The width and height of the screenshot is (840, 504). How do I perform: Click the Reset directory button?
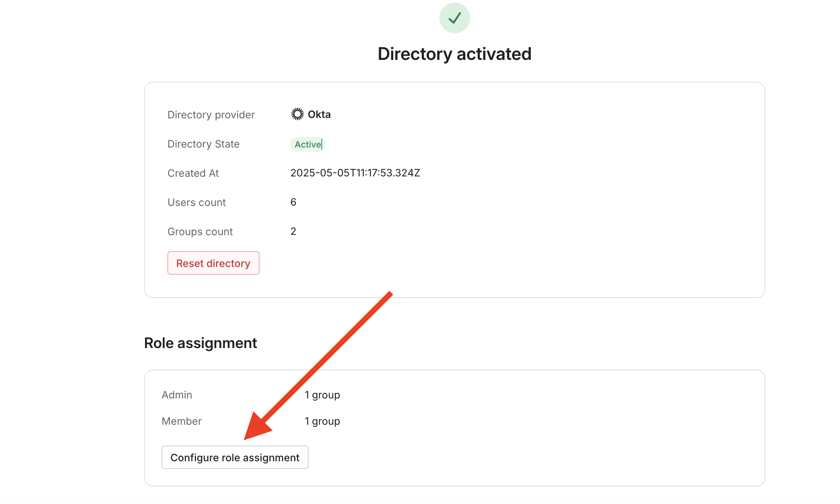(213, 263)
